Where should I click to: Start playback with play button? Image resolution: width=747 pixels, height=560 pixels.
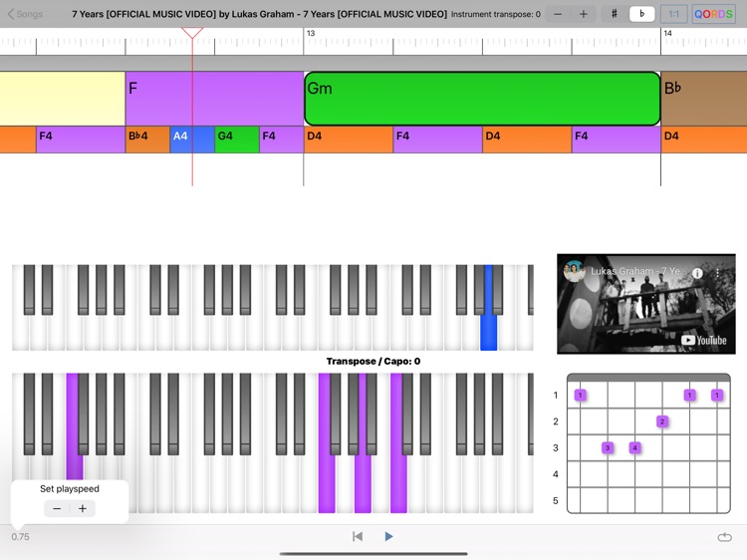(x=388, y=537)
